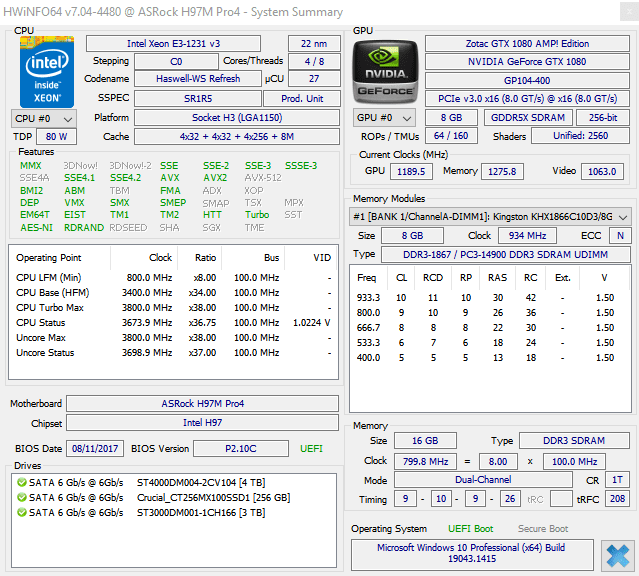Click the total memory size 16 GB value

tap(425, 441)
